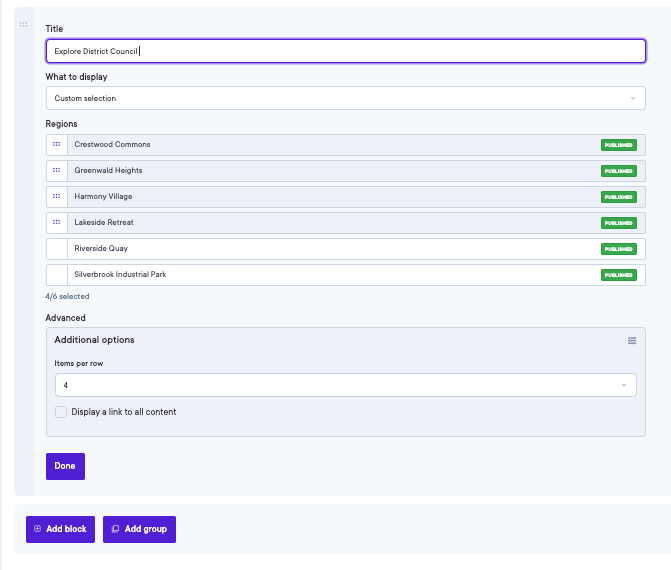Screen dimensions: 671x570
Task: Click the Title input field
Action: tap(345, 51)
